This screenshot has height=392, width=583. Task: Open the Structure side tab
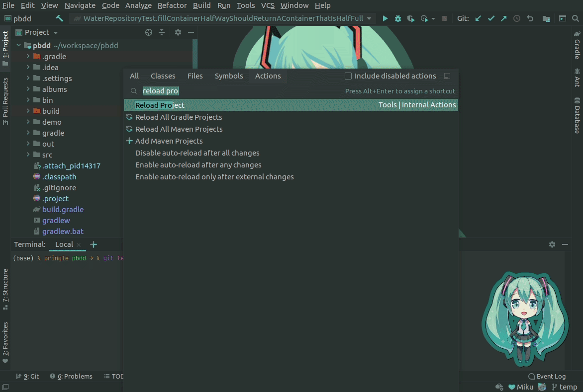click(x=5, y=289)
